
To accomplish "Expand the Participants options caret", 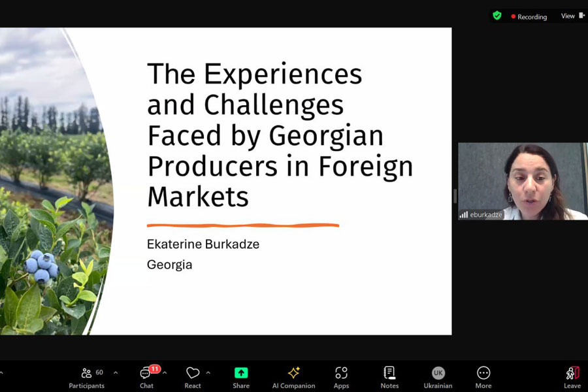I will (x=116, y=373).
